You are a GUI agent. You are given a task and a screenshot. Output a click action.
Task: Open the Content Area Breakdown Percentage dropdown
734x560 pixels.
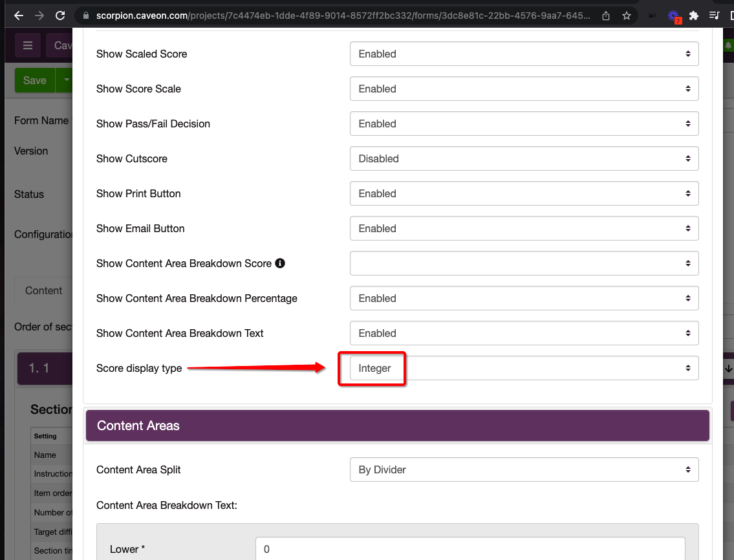(x=524, y=298)
